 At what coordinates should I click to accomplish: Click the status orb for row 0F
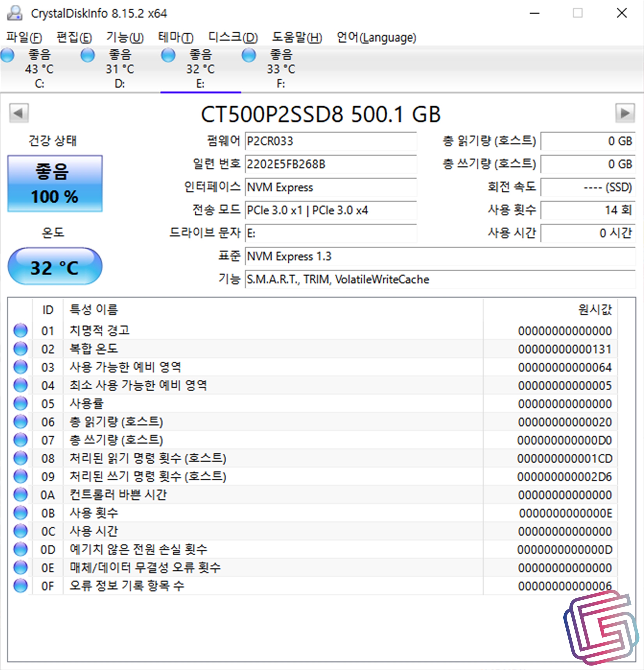21,585
